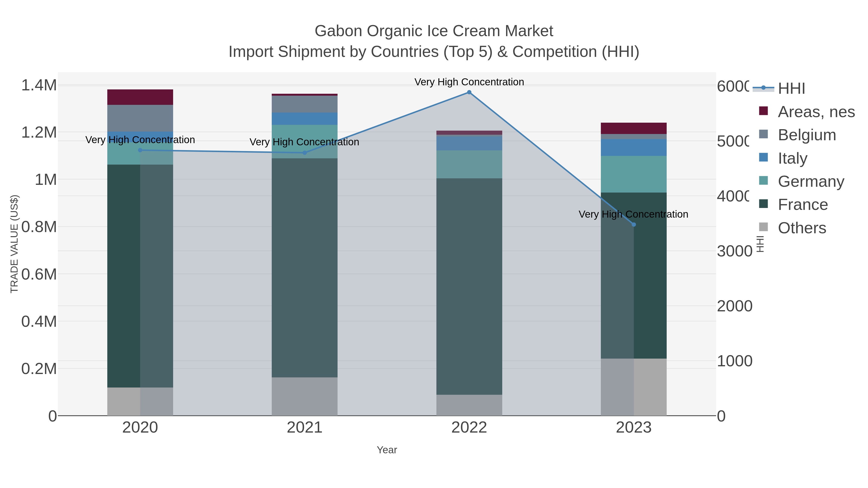Toggle the Others legend entry
The width and height of the screenshot is (868, 488).
(792, 228)
